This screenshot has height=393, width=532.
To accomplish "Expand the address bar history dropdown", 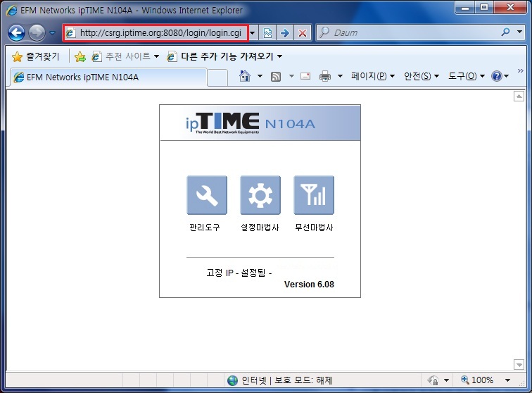I will tap(253, 33).
